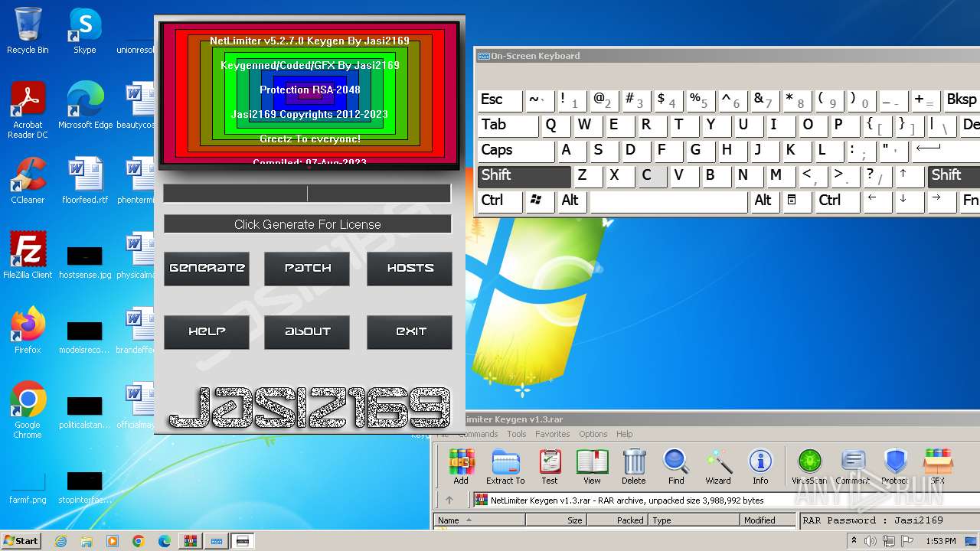Start VirusScan from WinRAR toolbar
This screenshot has width=980, height=551.
(x=809, y=466)
